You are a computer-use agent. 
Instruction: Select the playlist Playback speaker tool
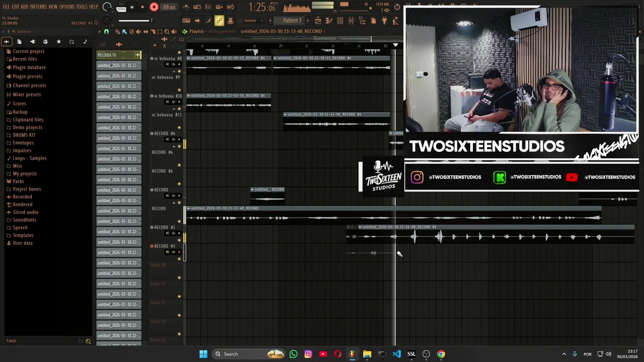pyautogui.click(x=174, y=31)
